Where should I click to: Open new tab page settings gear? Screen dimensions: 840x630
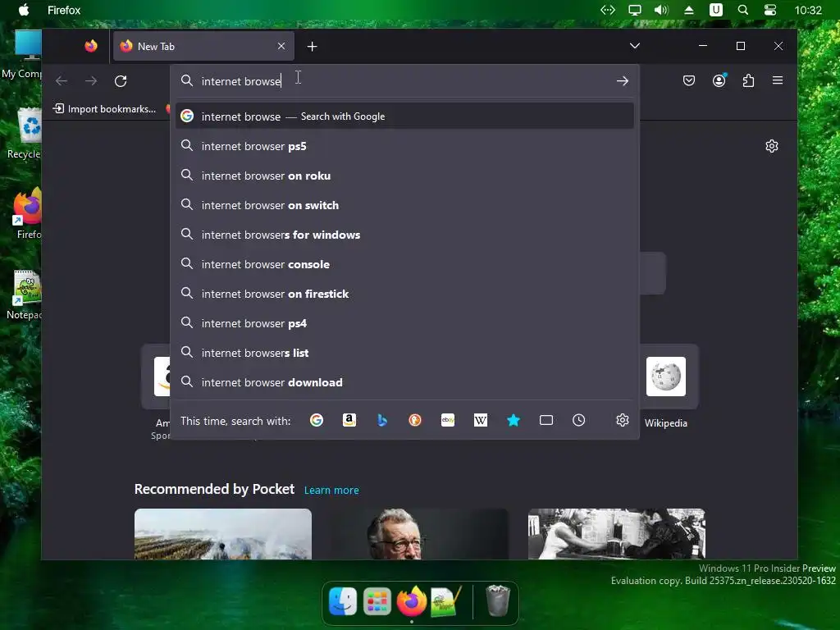coord(771,146)
